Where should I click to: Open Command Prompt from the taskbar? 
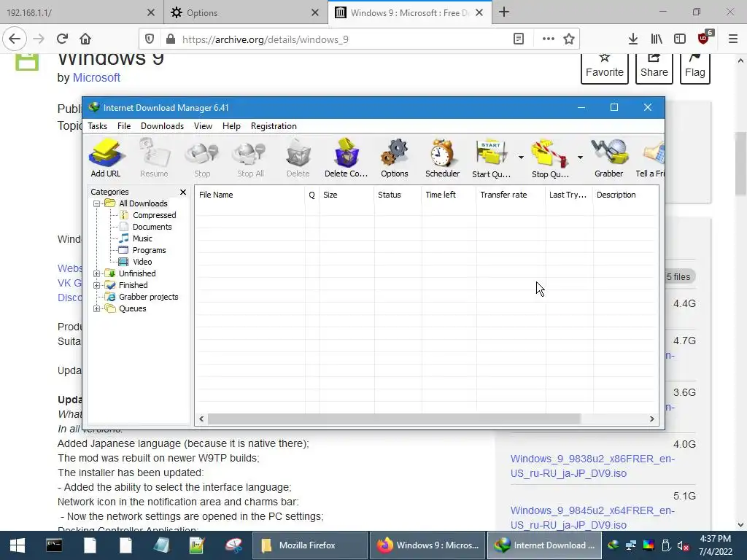tap(54, 545)
